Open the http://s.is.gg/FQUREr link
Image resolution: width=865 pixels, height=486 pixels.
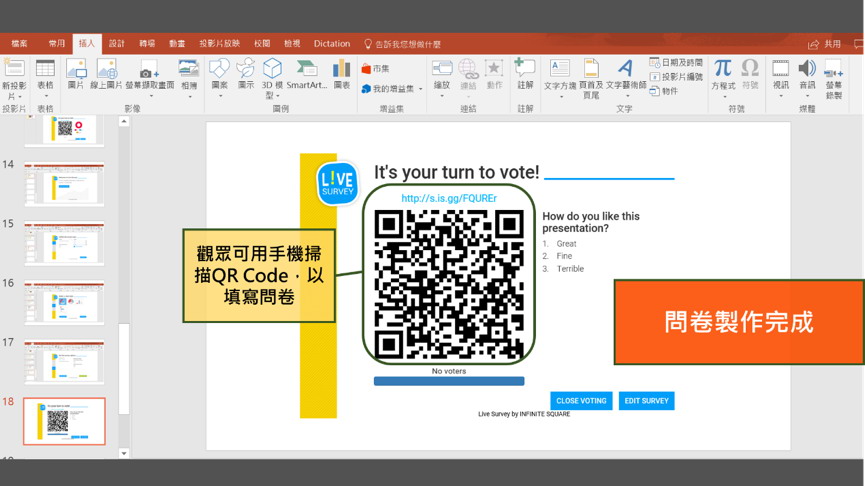point(448,198)
